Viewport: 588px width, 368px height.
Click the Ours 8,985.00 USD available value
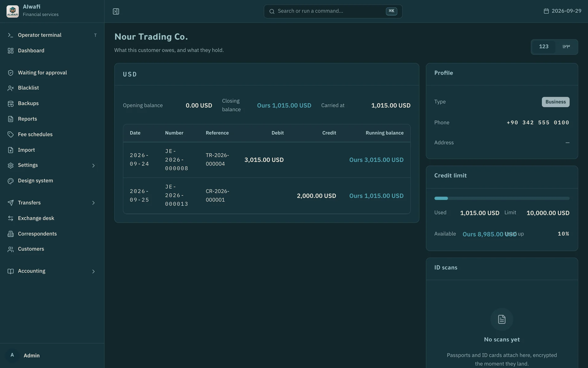[489, 234]
